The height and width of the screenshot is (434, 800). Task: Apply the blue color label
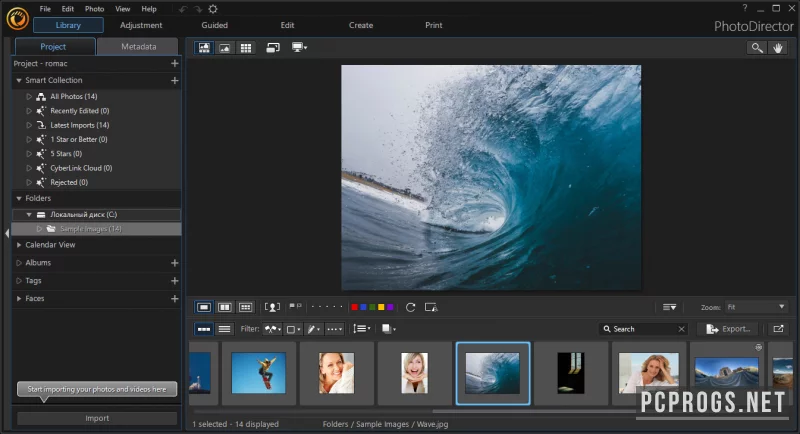click(363, 307)
